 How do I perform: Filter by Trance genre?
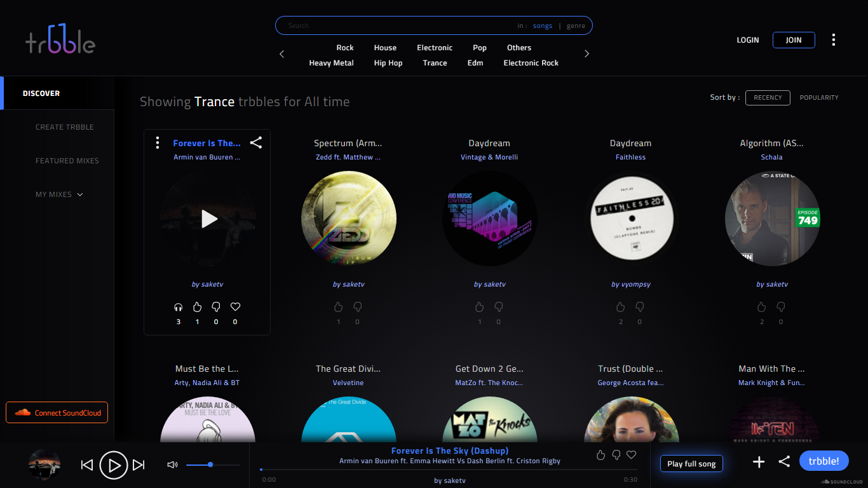pos(435,63)
